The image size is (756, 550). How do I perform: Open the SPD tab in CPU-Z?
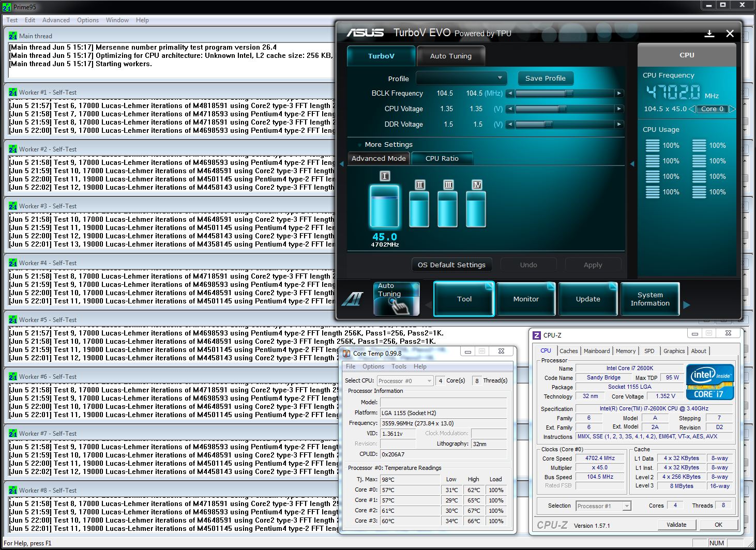click(649, 351)
